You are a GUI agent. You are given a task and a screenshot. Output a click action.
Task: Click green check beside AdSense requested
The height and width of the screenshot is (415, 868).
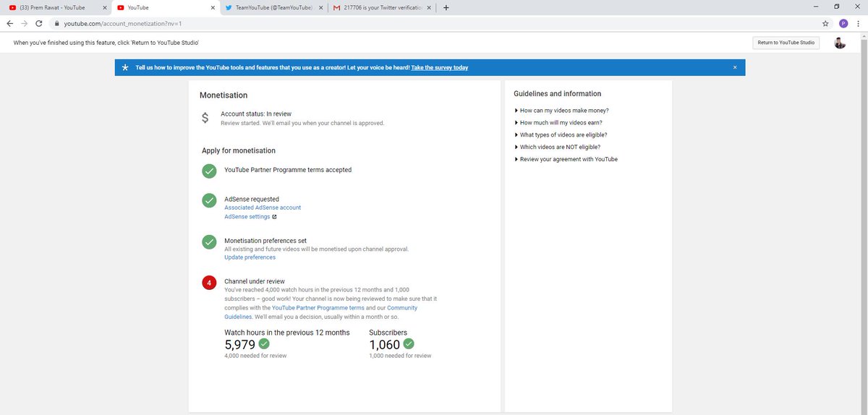pos(209,200)
